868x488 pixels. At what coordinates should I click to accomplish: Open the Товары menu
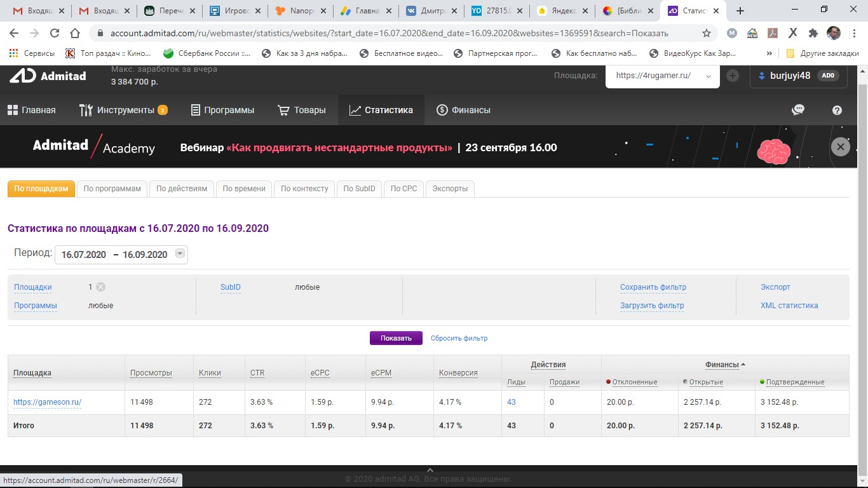[x=302, y=110]
